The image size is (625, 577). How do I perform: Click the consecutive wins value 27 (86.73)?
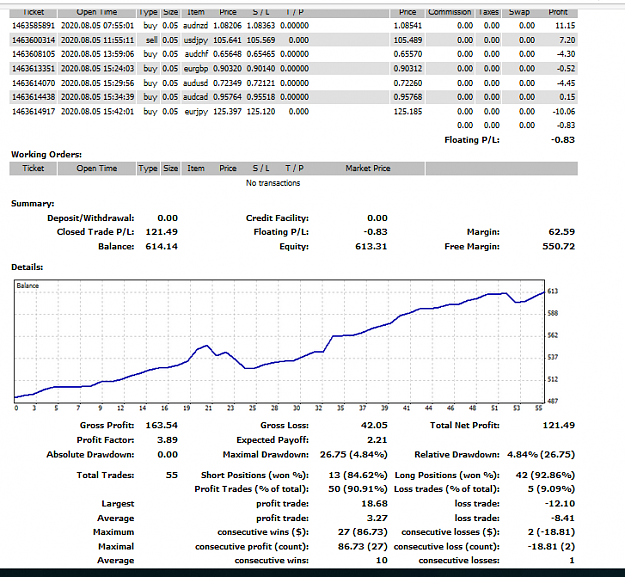point(363,532)
